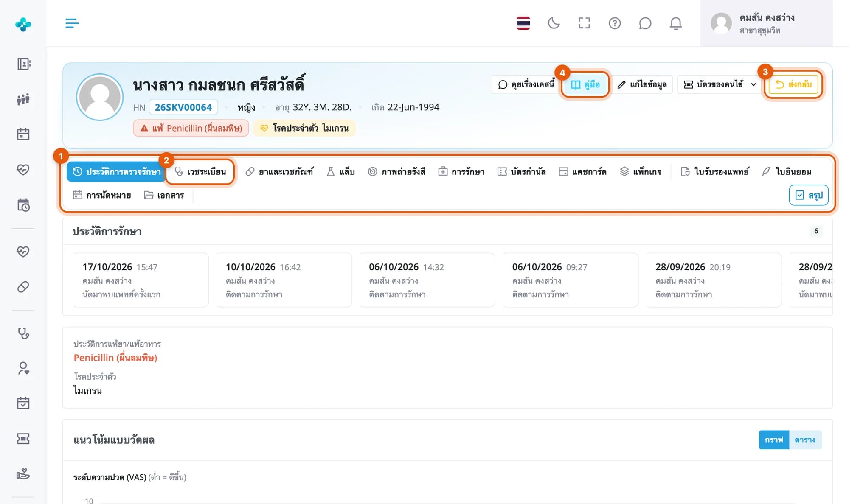Open ภาพถ่ายรังสี tab
Image resolution: width=849 pixels, height=504 pixels.
[396, 171]
